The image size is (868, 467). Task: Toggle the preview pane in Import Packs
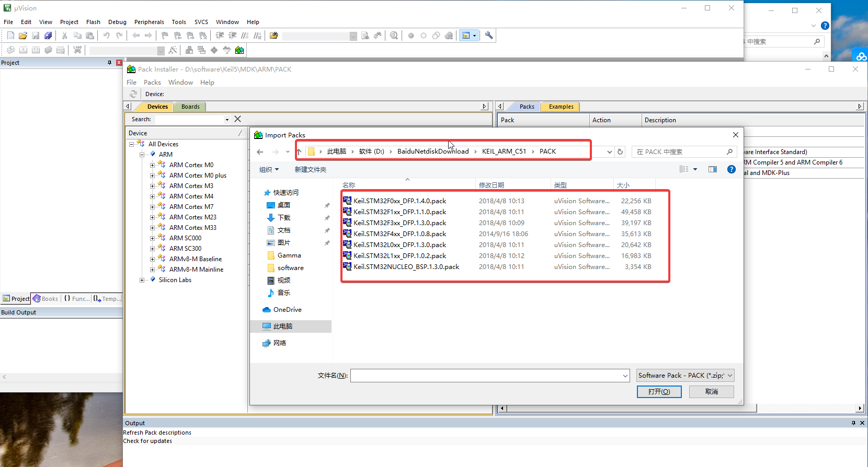[713, 169]
